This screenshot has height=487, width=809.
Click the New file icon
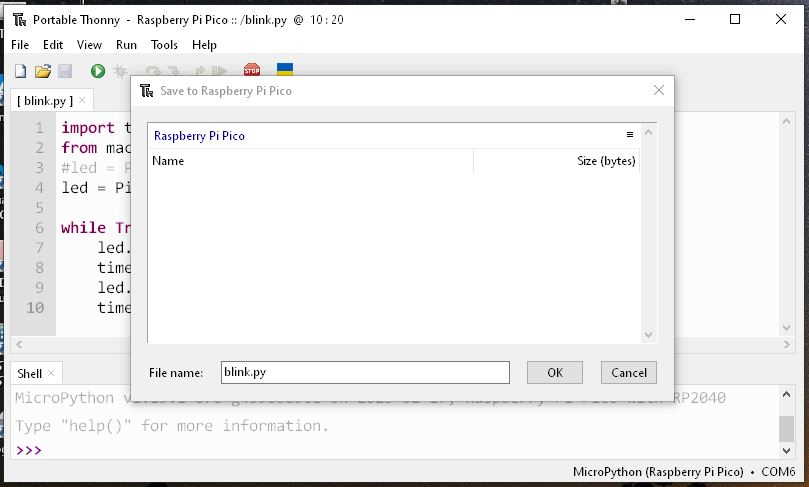(20, 71)
